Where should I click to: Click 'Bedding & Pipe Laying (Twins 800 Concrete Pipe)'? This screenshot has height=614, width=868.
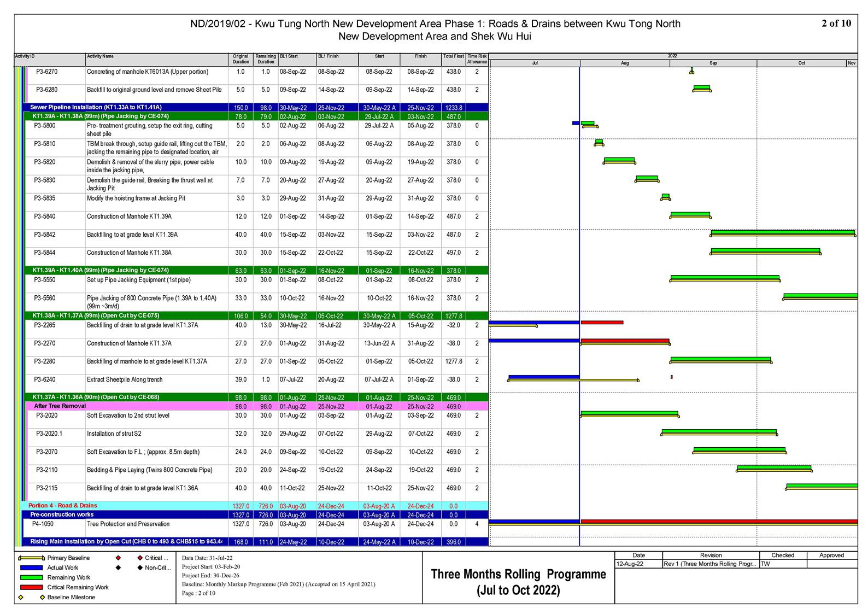150,470
